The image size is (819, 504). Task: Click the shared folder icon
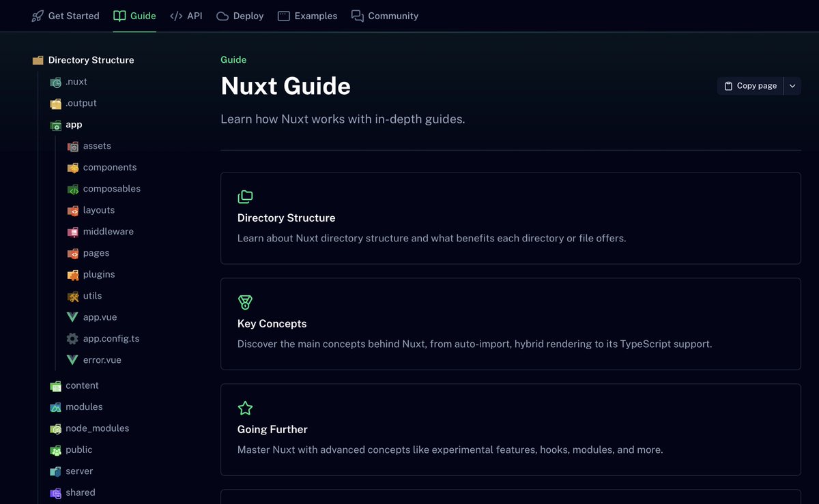56,493
